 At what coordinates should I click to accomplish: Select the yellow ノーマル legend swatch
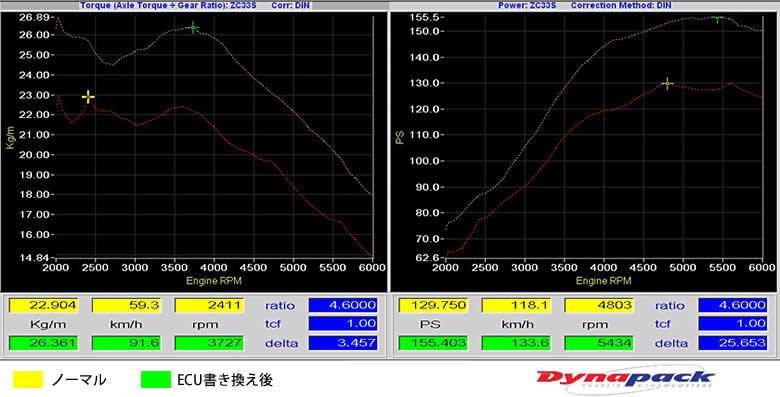tap(28, 380)
